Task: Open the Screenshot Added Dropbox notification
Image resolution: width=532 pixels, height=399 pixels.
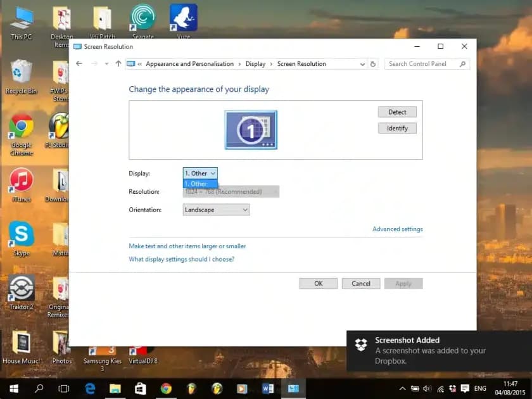Action: 439,350
